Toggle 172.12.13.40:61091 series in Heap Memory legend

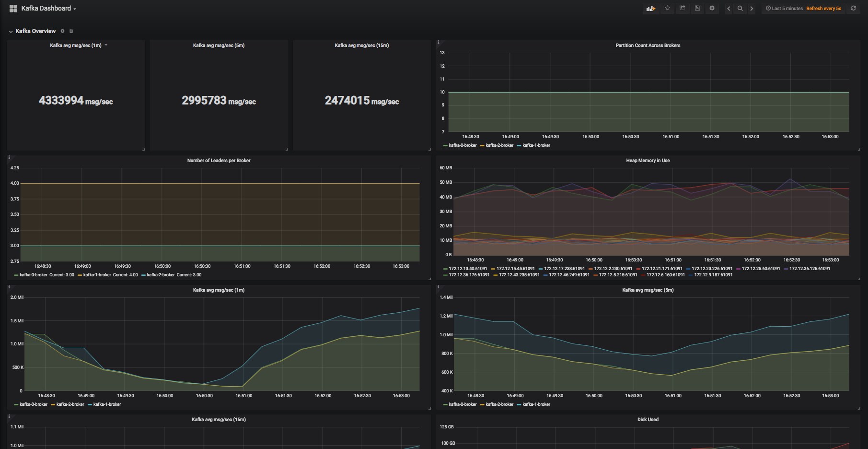tap(467, 269)
